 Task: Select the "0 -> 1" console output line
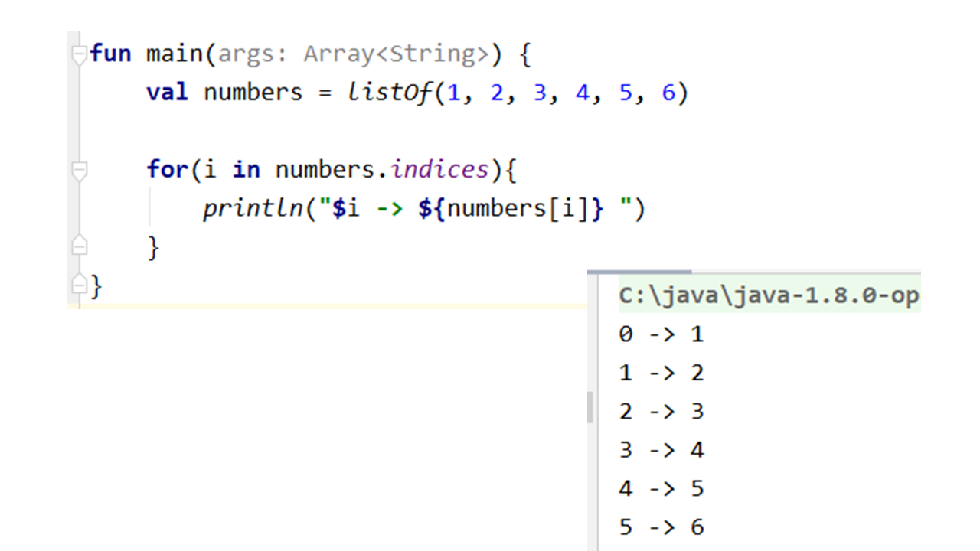click(661, 334)
